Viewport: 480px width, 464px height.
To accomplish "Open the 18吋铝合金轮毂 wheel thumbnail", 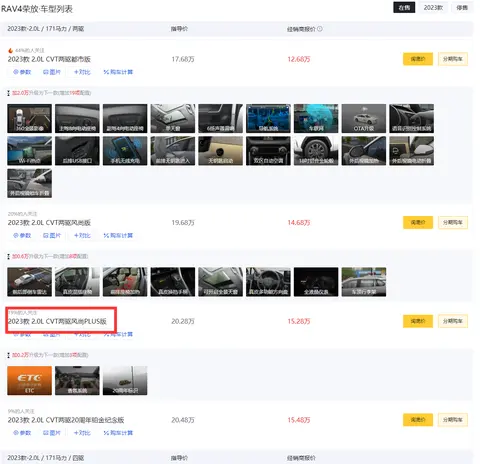I will (x=316, y=151).
